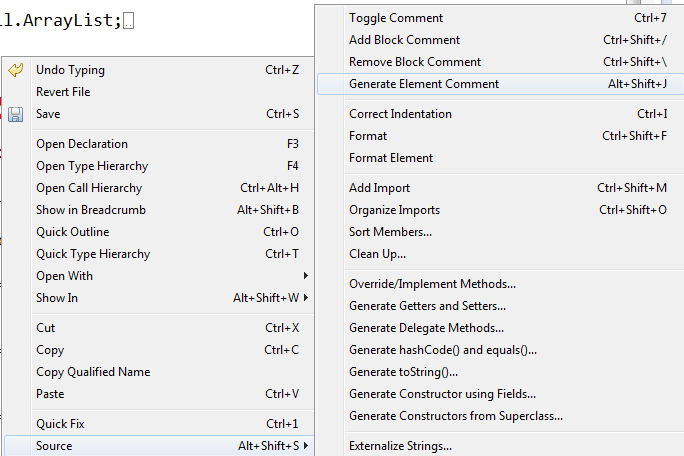This screenshot has height=456, width=684.
Task: Select Override/Implement Methods
Action: pos(432,284)
